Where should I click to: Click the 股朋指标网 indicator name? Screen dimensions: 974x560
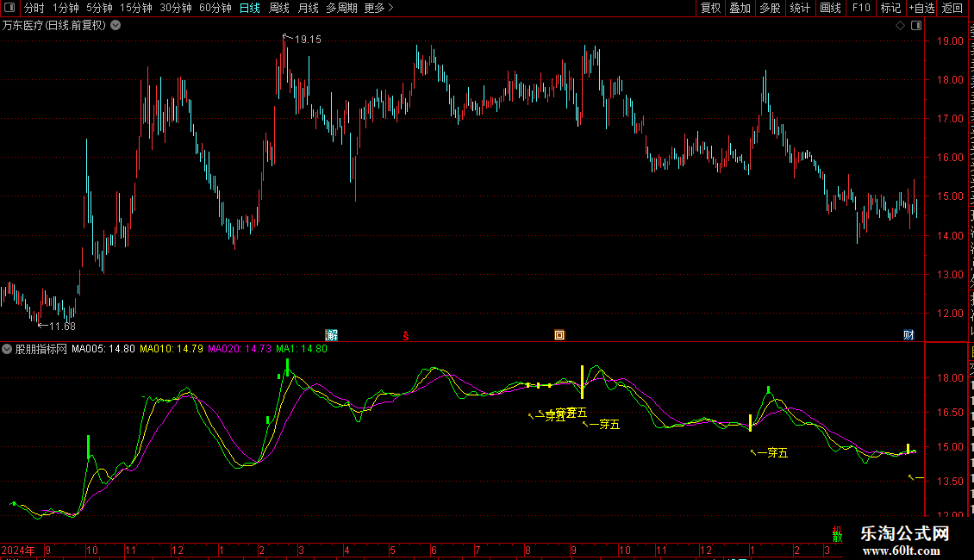[x=41, y=349]
